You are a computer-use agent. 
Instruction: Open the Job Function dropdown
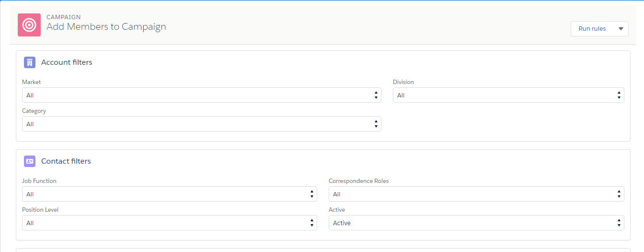(x=169, y=194)
